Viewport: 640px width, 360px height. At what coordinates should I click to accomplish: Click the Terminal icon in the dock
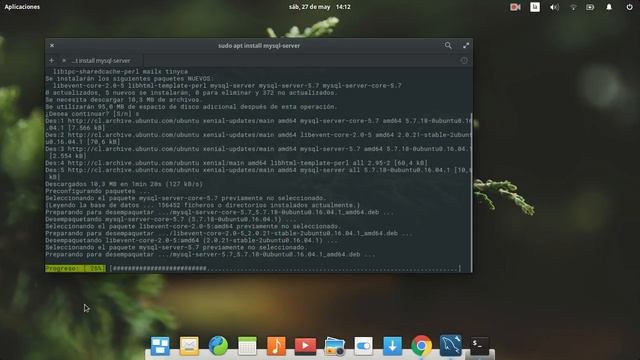click(480, 346)
